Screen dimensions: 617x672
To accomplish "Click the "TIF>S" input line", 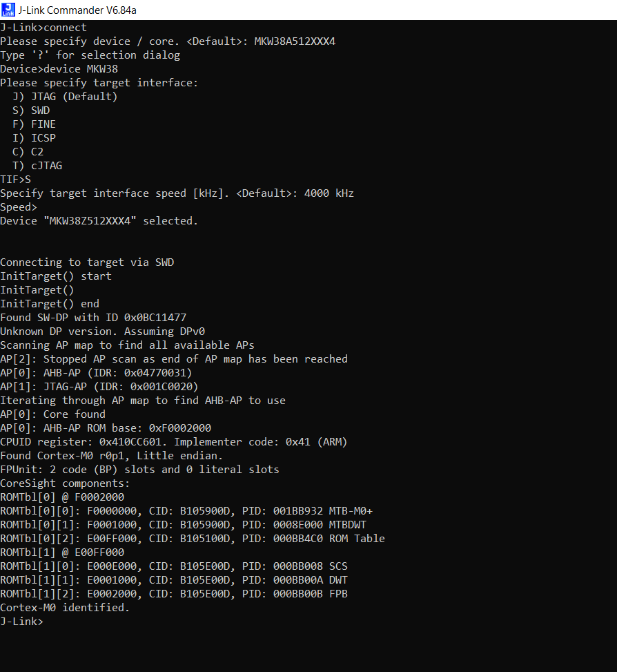I will pos(16,180).
